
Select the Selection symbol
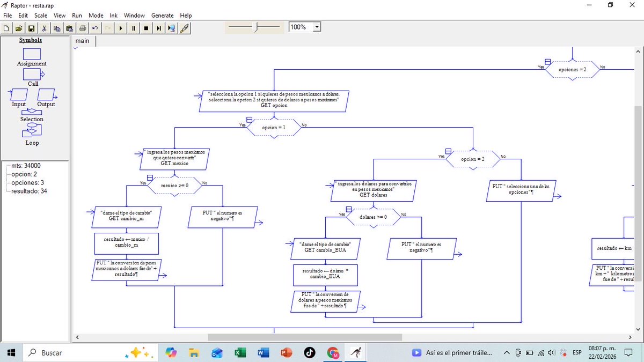point(32,112)
